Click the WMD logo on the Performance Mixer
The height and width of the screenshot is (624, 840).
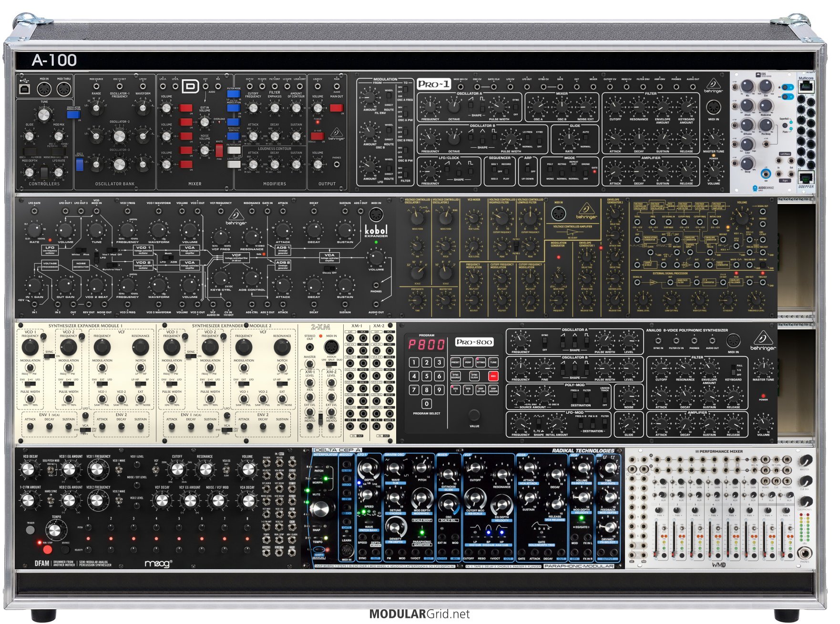(x=718, y=565)
